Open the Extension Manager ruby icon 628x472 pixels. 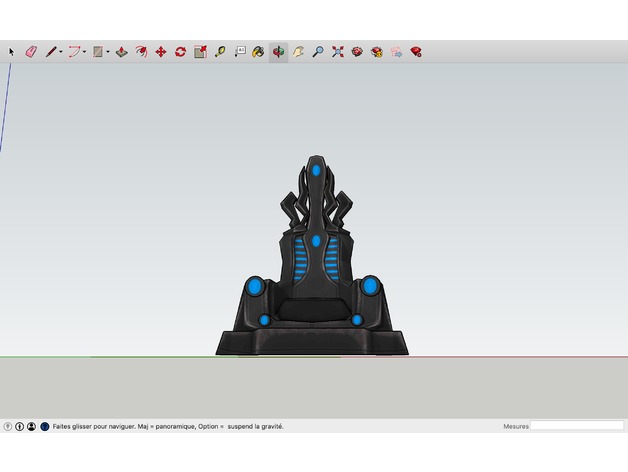pyautogui.click(x=416, y=52)
